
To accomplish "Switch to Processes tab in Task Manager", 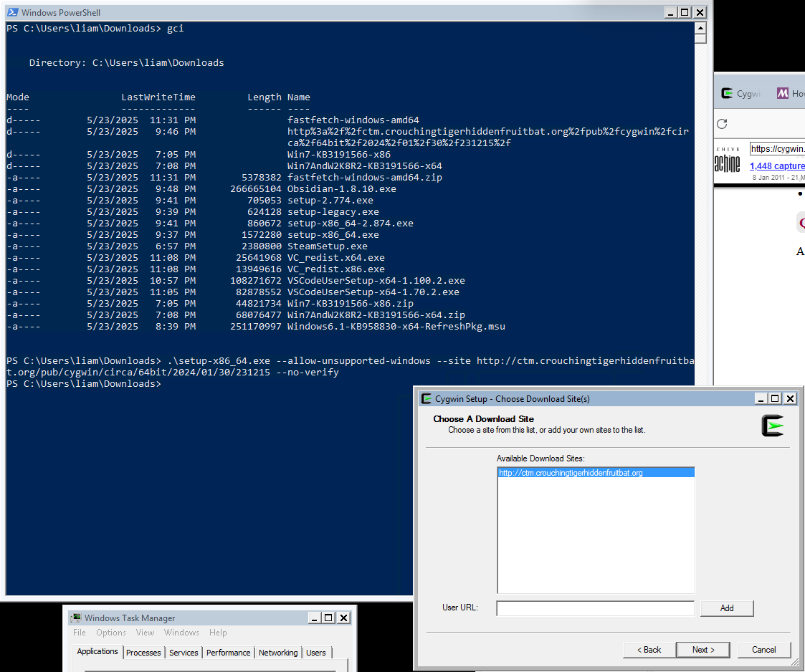I will pos(143,653).
